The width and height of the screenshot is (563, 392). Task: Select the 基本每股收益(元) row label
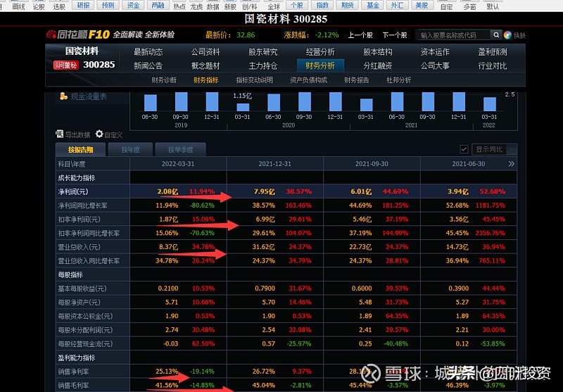pyautogui.click(x=82, y=289)
